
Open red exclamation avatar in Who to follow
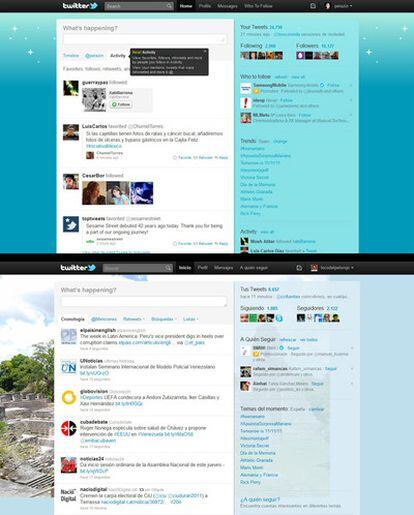point(246,103)
